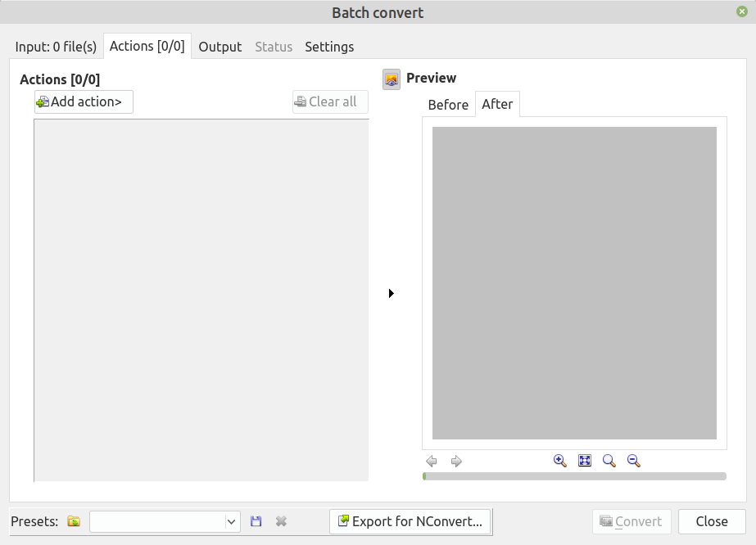Viewport: 756px width, 545px height.
Task: Go to next preview image arrow
Action: point(456,462)
